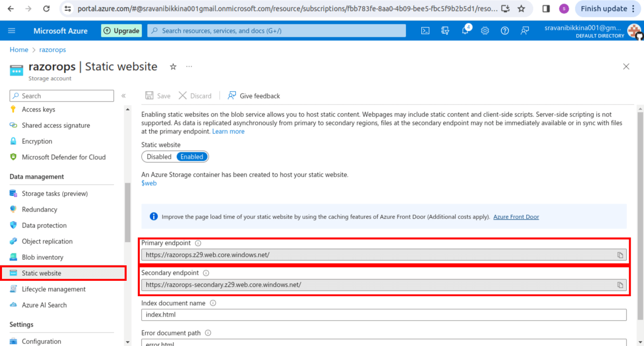Image resolution: width=644 pixels, height=346 pixels.
Task: Click the Azure Front Door link
Action: pos(516,217)
